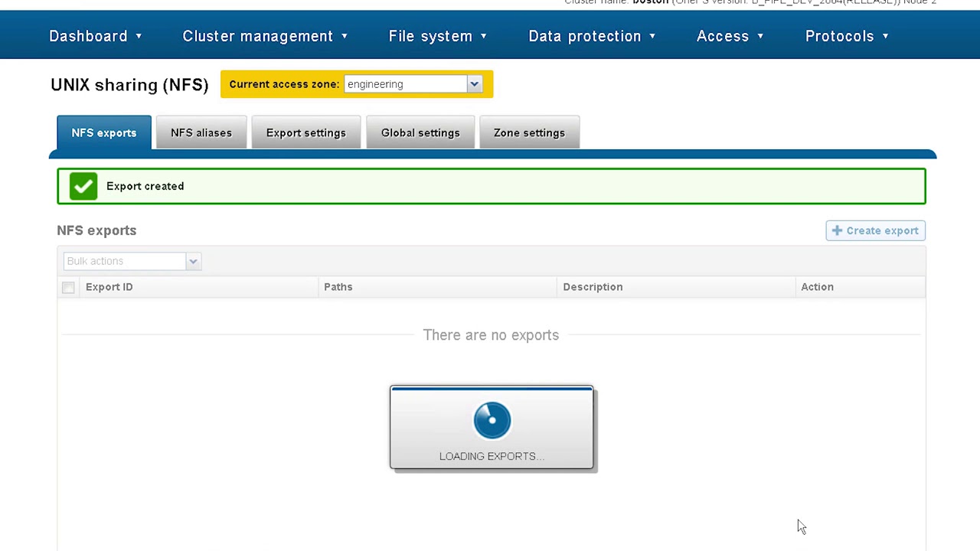Click the green checkmark success icon
The height and width of the screenshot is (551, 980).
click(83, 186)
